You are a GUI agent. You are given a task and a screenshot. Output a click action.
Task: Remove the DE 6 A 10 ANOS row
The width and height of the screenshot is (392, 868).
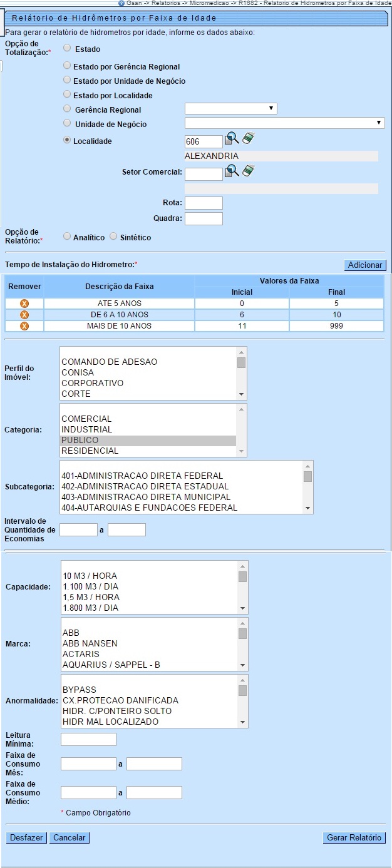[x=24, y=315]
